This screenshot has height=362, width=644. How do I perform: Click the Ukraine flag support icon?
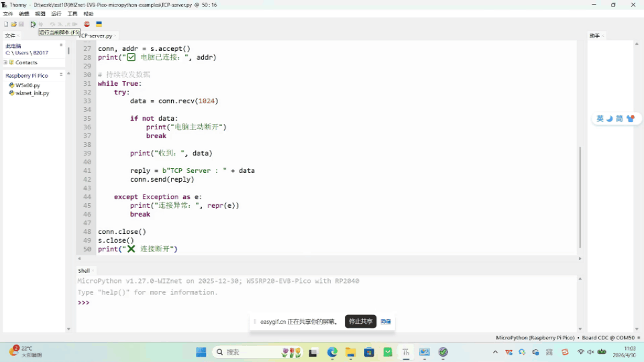pos(99,24)
